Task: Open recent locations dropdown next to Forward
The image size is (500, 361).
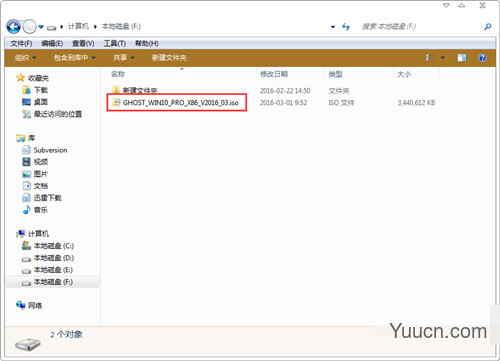Action: pos(41,27)
